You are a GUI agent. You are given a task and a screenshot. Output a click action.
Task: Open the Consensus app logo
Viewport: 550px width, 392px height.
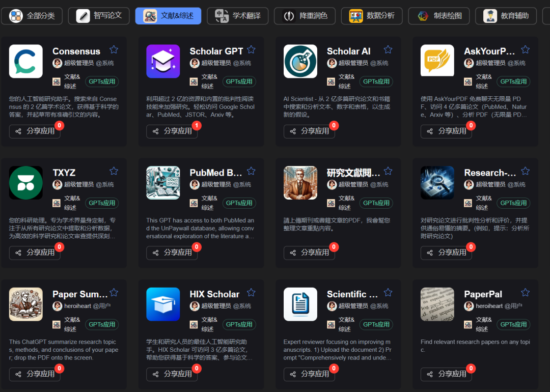[26, 62]
